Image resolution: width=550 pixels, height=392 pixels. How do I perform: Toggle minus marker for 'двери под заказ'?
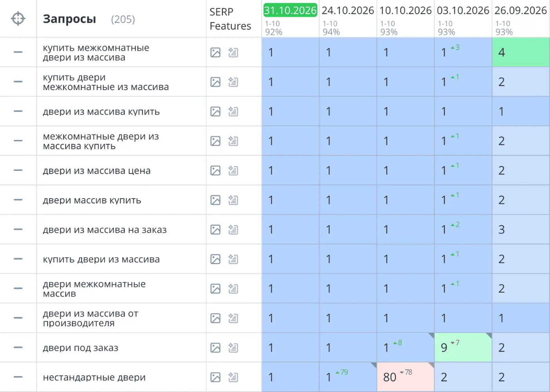pos(18,347)
